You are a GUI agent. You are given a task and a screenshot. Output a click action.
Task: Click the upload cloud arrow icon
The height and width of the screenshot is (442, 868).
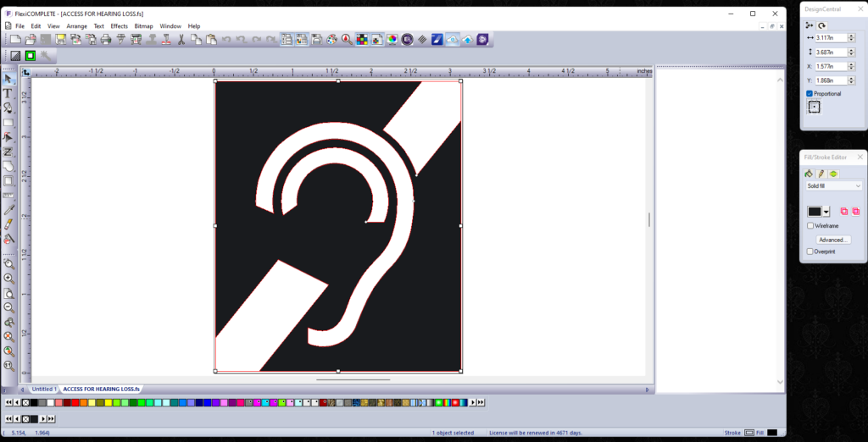click(x=467, y=39)
